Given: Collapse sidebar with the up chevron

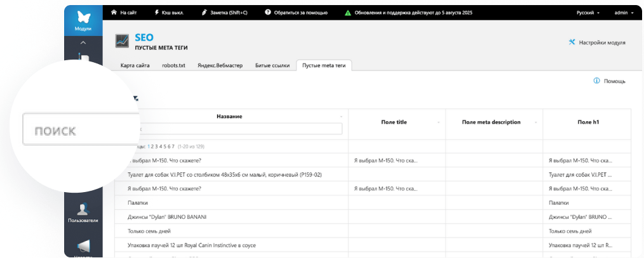Looking at the screenshot, I should 83,42.
